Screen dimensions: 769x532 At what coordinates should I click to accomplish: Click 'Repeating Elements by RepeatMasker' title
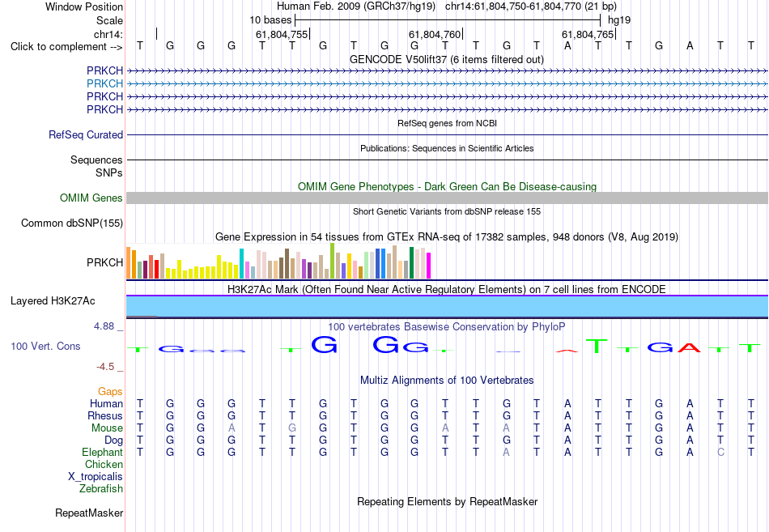pos(448,502)
